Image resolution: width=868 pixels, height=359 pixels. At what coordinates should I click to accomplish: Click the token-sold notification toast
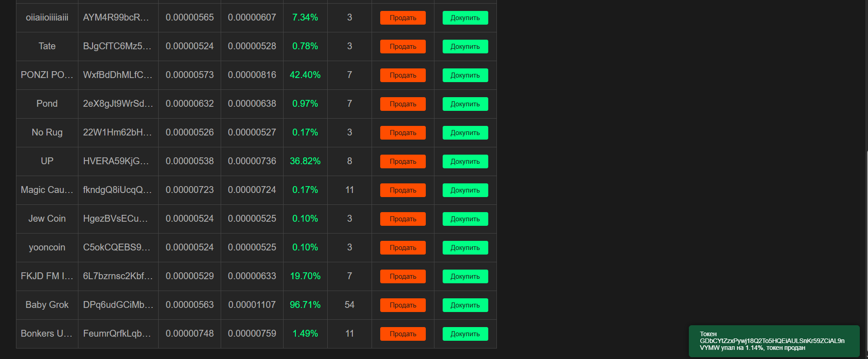click(x=774, y=341)
